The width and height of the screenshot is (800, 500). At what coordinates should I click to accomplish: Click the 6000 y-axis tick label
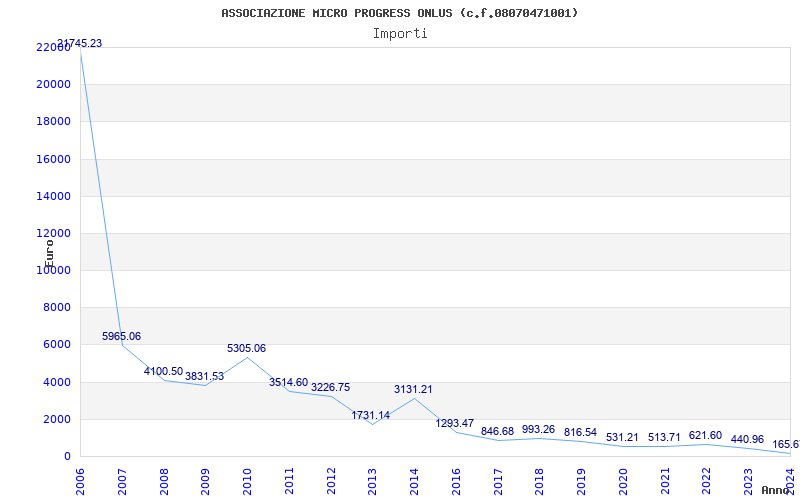(x=56, y=345)
